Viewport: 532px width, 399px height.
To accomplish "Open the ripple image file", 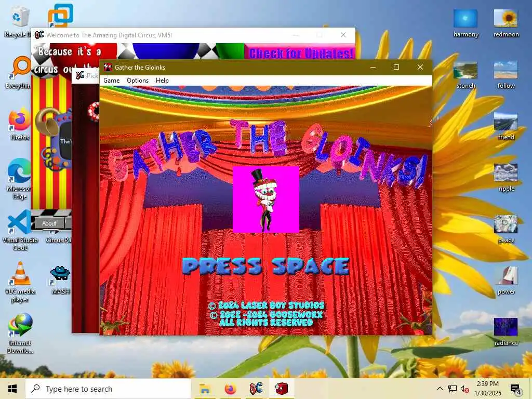I will [506, 178].
